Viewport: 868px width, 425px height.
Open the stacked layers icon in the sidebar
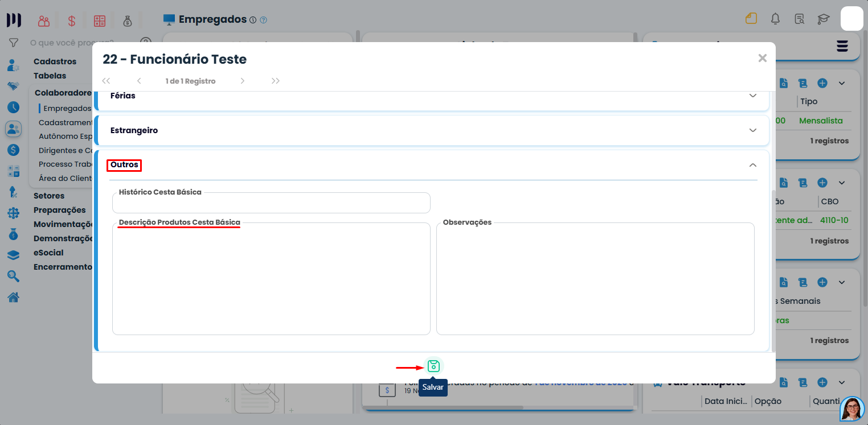click(13, 255)
